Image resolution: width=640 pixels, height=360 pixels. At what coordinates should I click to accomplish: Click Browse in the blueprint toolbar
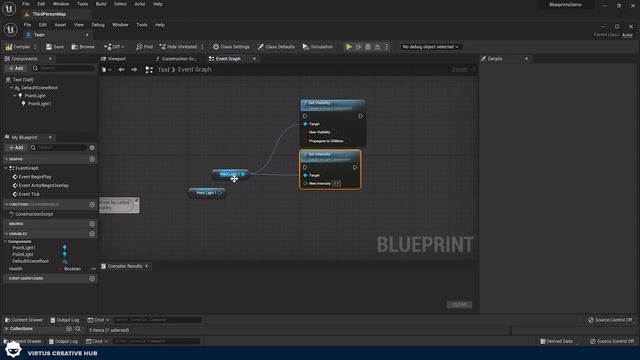[83, 47]
